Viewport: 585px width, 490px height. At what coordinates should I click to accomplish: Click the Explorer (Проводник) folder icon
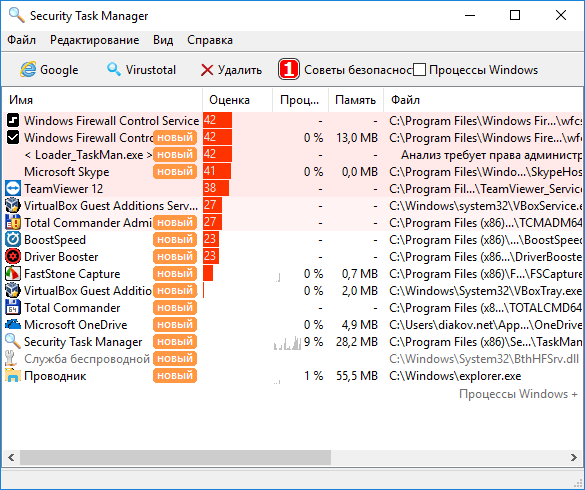coord(13,375)
